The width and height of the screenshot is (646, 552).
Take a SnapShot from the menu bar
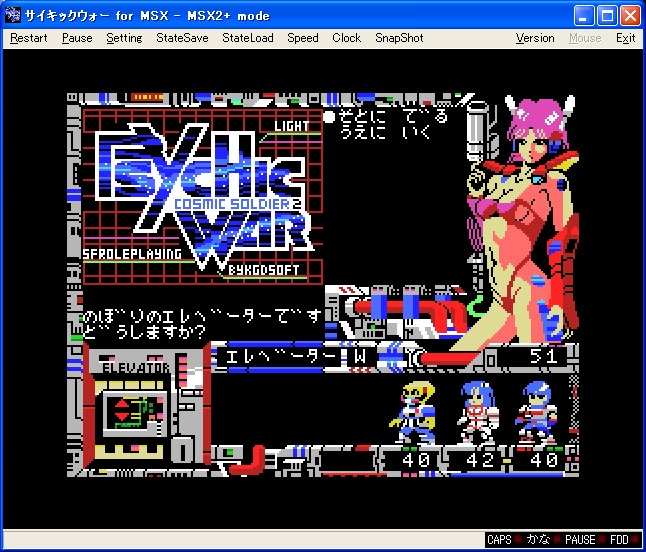[399, 38]
